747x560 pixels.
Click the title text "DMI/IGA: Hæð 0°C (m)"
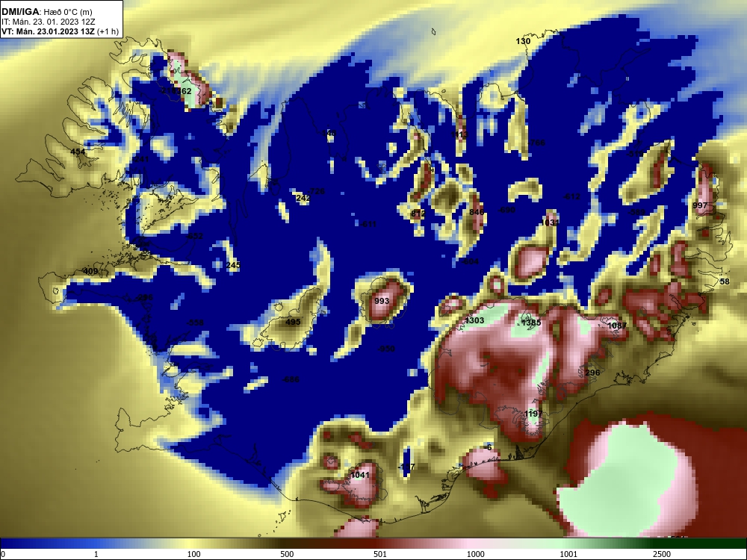pyautogui.click(x=46, y=12)
